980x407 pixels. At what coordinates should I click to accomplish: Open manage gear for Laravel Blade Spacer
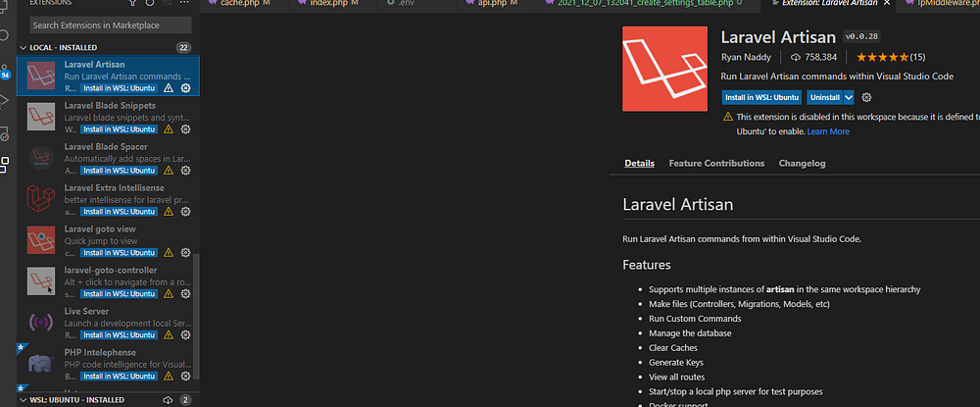pyautogui.click(x=185, y=171)
